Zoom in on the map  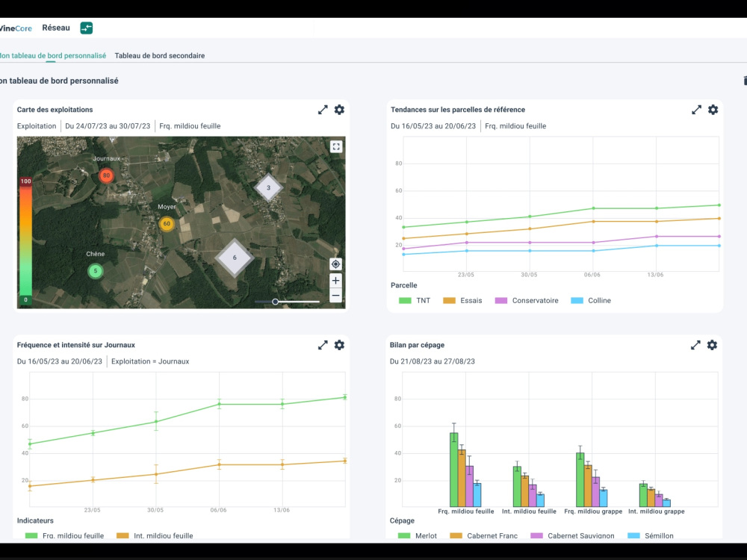tap(335, 281)
